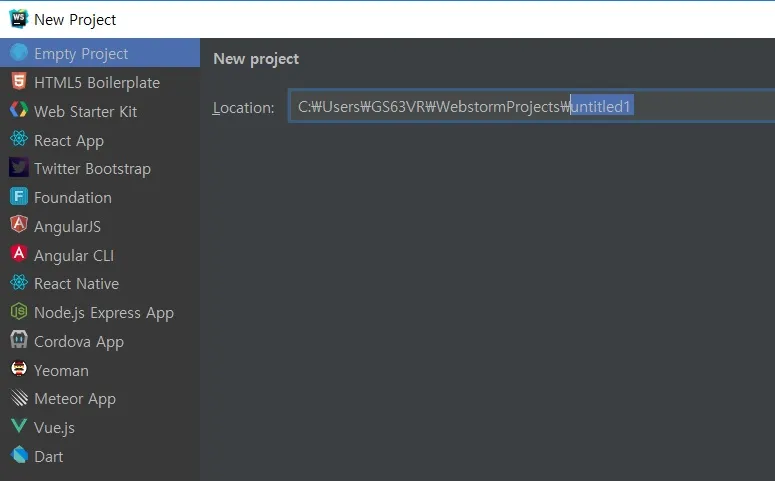This screenshot has width=775, height=481.
Task: Click into the Location path field
Action: point(532,106)
